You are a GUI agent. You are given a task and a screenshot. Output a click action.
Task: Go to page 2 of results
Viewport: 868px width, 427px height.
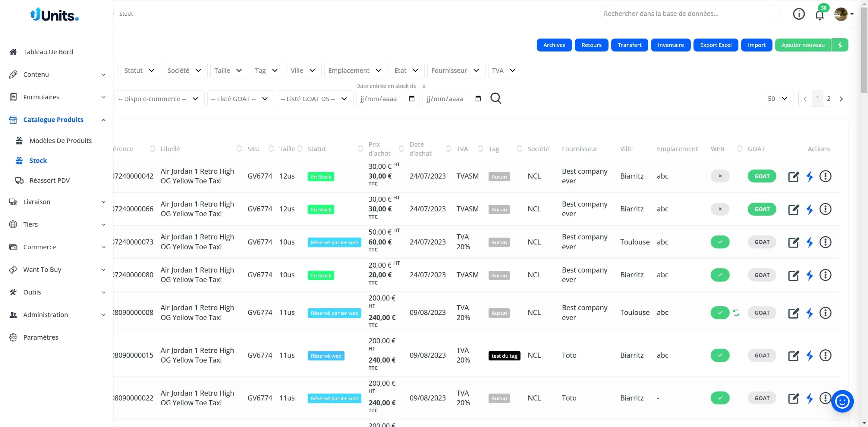tap(829, 99)
